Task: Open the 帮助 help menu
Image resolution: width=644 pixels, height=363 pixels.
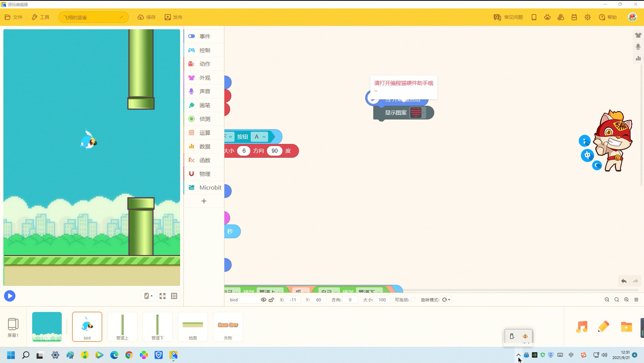Action: (608, 17)
